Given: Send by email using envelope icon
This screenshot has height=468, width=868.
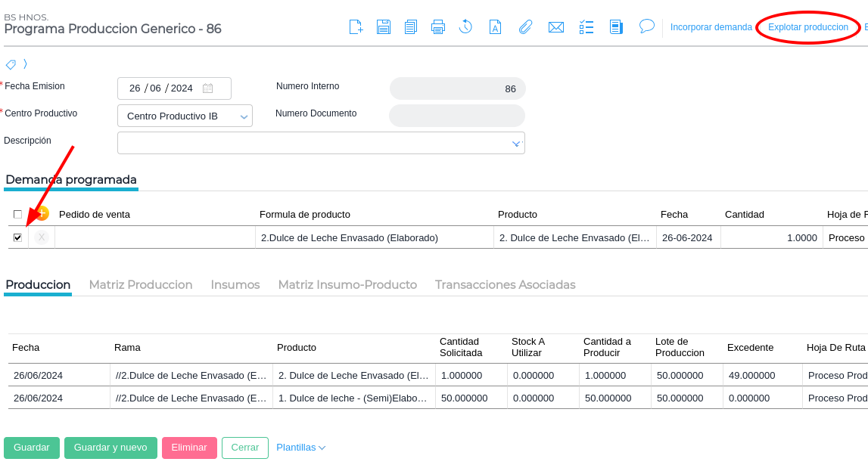Looking at the screenshot, I should [x=555, y=27].
